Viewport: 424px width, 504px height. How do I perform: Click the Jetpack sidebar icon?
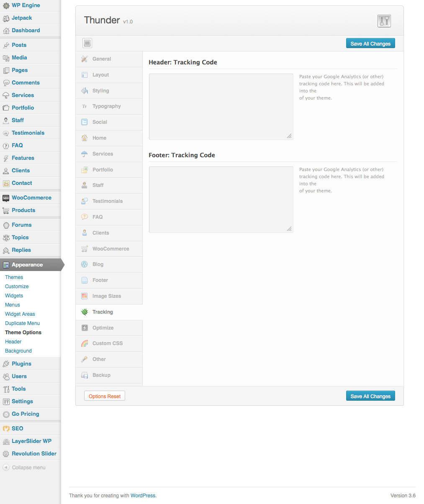[6, 18]
